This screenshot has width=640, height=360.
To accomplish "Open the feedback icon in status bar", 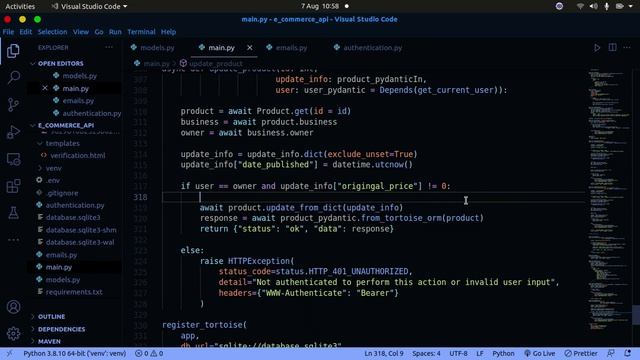I will [611, 353].
